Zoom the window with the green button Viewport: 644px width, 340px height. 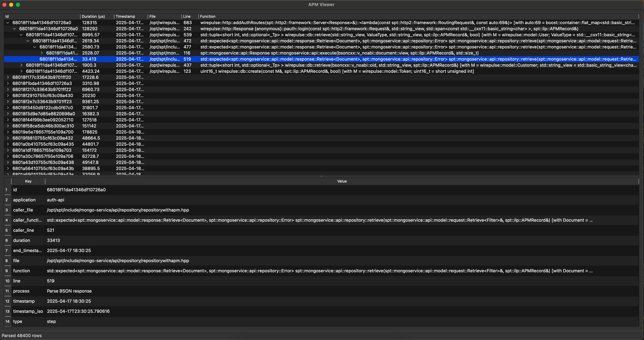coord(18,5)
